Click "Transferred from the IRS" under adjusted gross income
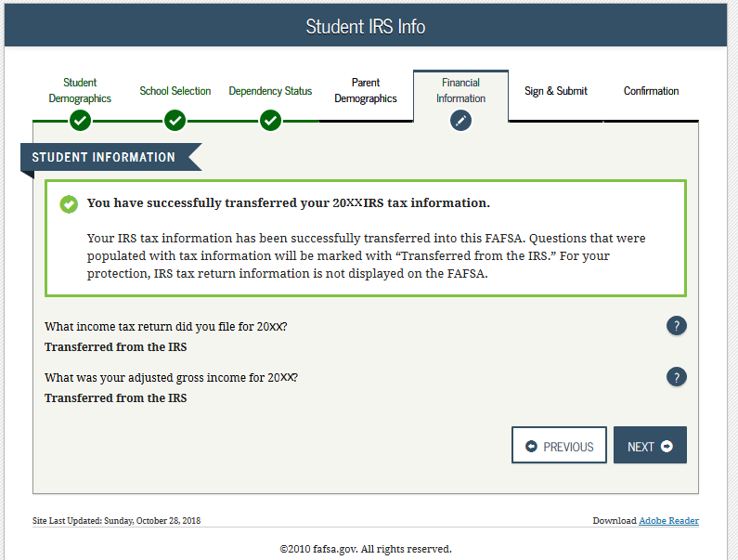This screenshot has width=738, height=560. pyautogui.click(x=115, y=398)
